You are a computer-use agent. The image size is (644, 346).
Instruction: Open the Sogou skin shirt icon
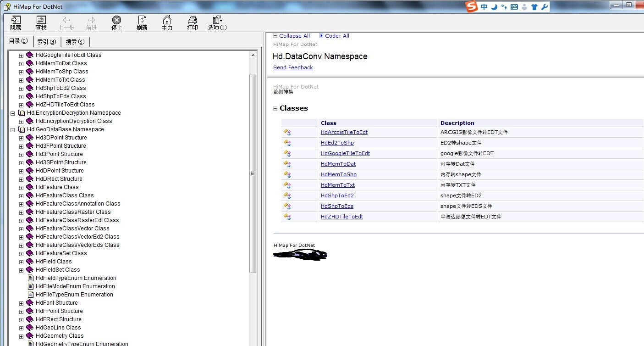click(534, 7)
